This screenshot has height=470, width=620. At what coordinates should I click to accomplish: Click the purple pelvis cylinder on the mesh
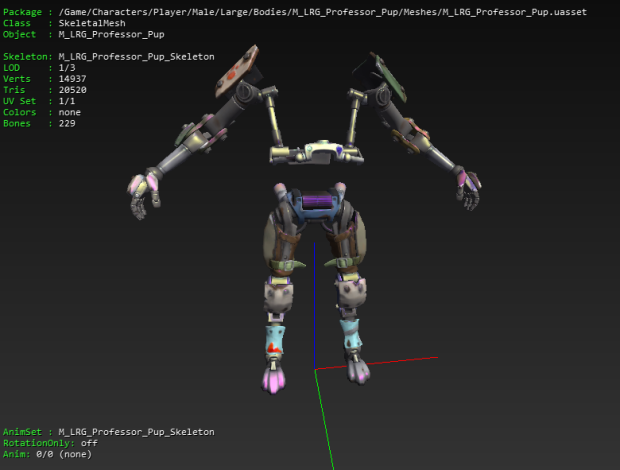pyautogui.click(x=318, y=201)
